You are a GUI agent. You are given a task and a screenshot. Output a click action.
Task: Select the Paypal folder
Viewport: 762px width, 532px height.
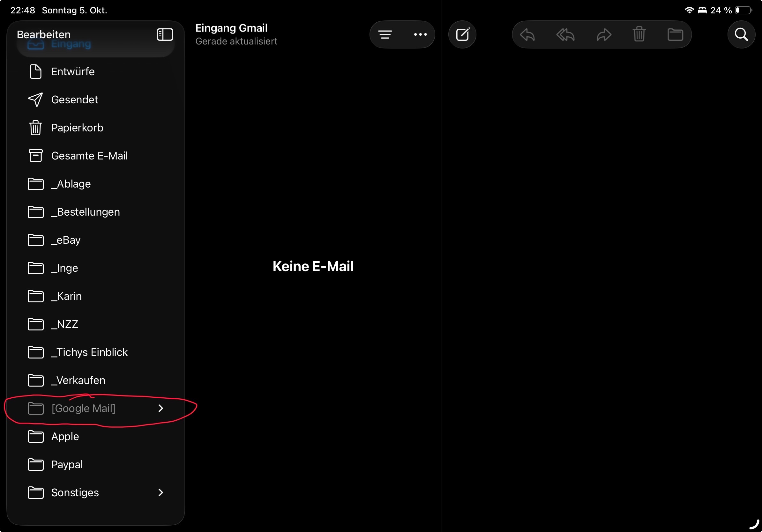point(67,464)
